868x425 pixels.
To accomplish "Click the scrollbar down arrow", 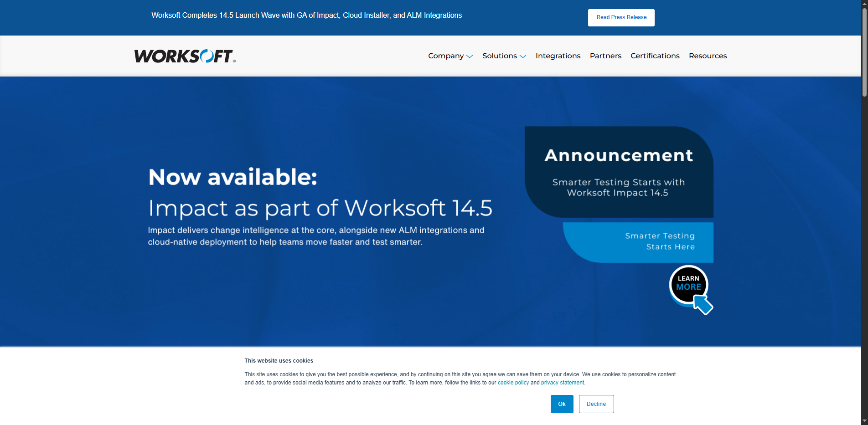I will coord(864,421).
